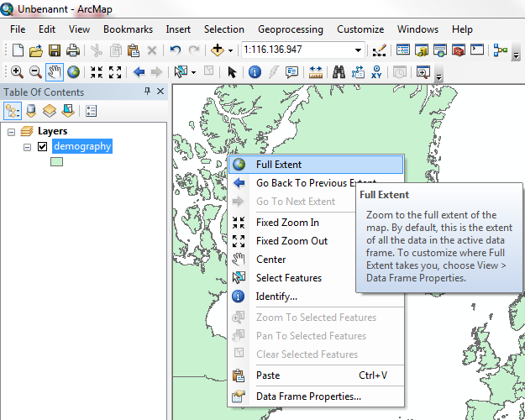Switch to List By Selection view
This screenshot has width=525, height=420.
click(x=68, y=111)
